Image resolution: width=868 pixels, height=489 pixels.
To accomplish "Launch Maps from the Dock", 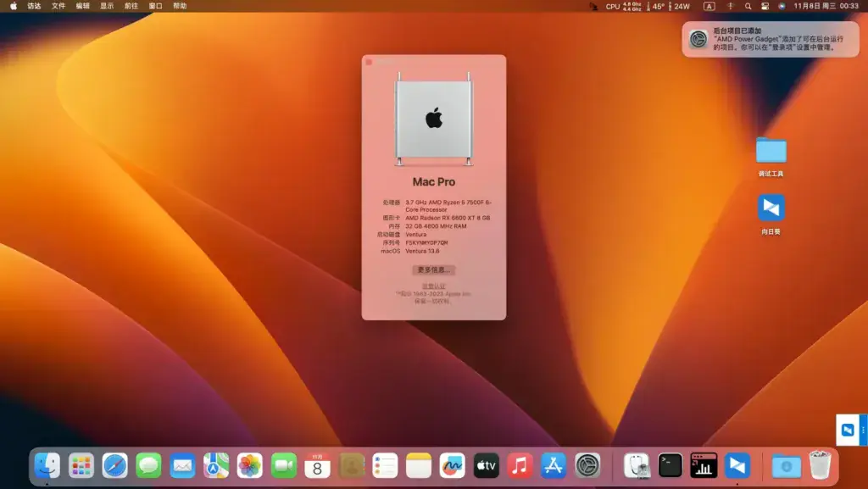I will (216, 466).
